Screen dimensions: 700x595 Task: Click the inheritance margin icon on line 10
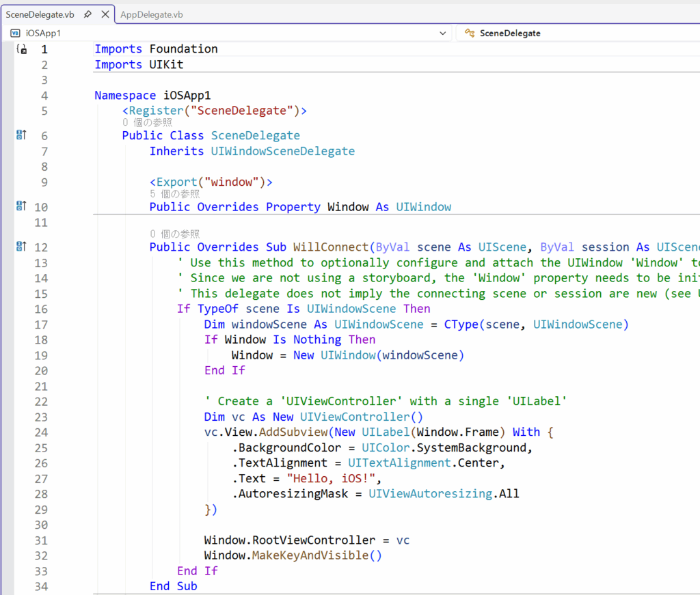coord(21,206)
